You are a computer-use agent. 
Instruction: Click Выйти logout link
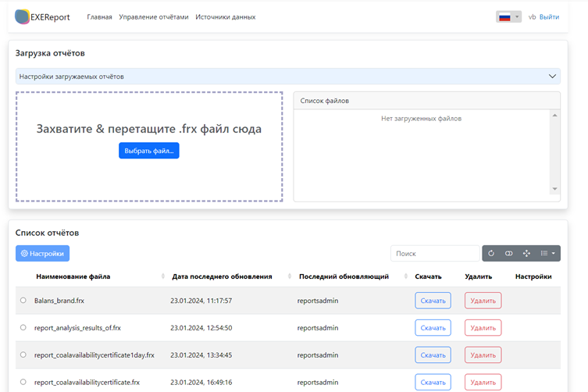[549, 16]
